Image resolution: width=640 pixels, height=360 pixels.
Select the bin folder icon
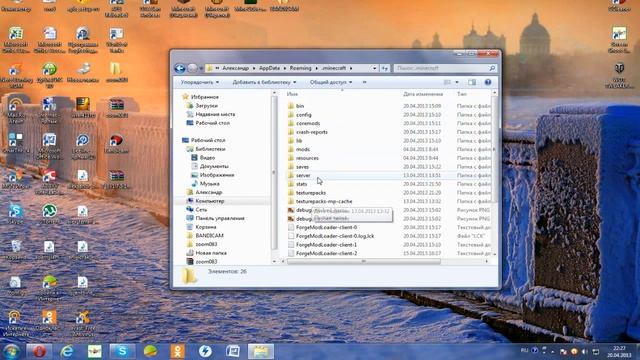[291, 106]
